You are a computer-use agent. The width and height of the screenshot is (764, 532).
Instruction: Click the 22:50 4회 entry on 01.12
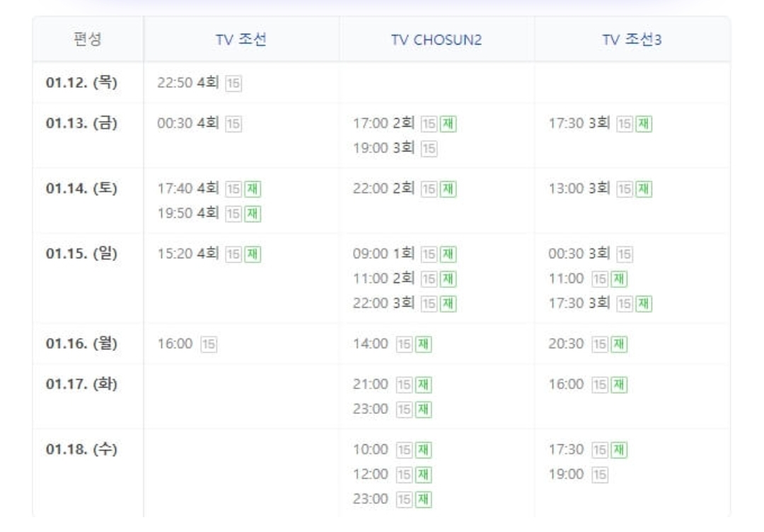click(x=187, y=82)
